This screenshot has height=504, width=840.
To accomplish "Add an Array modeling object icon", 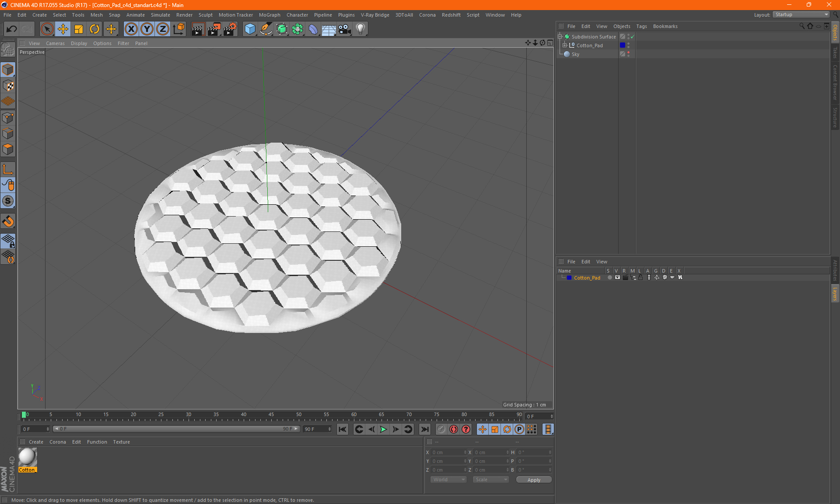I will [x=297, y=29].
